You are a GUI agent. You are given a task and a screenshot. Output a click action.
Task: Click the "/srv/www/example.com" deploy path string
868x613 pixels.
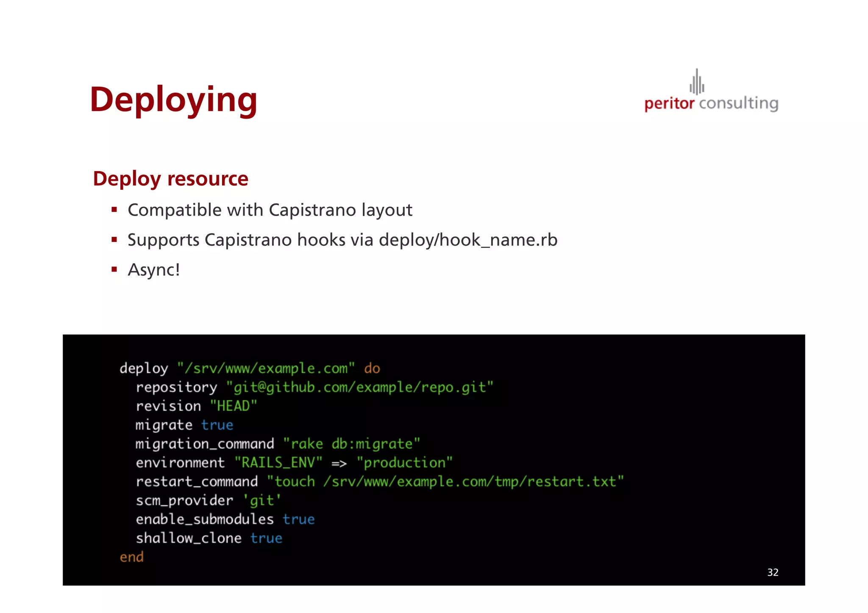(266, 368)
